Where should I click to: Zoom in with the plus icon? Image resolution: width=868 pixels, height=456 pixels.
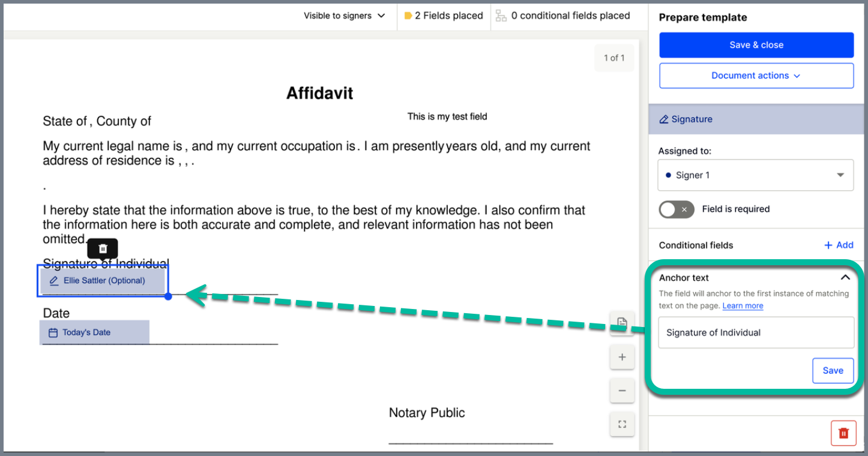click(622, 356)
